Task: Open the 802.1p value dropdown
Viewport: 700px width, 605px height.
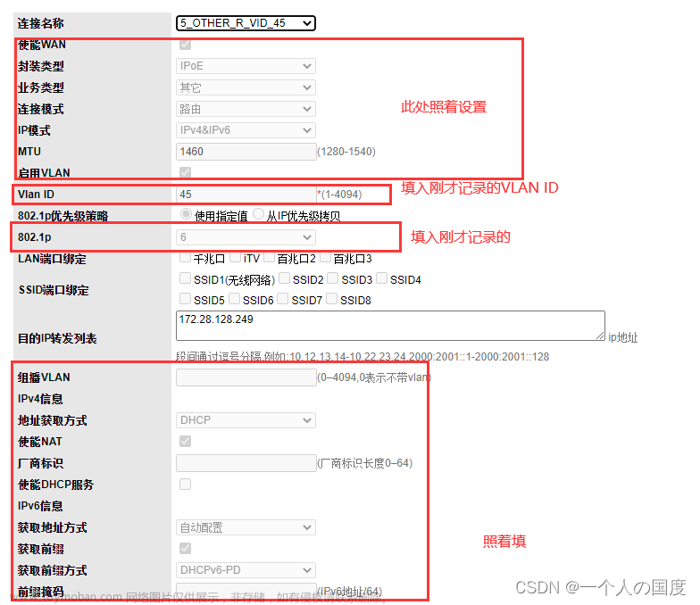Action: (x=246, y=237)
